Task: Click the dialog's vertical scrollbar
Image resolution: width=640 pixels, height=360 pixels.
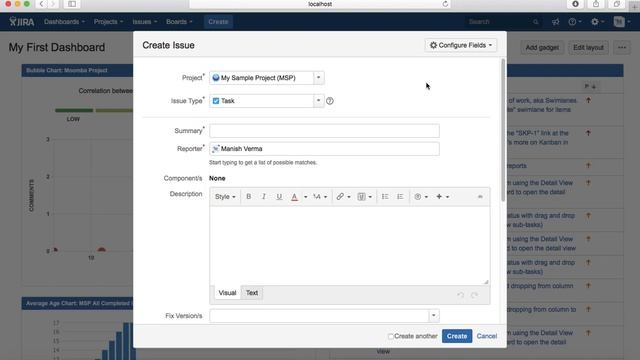Action: 503,130
